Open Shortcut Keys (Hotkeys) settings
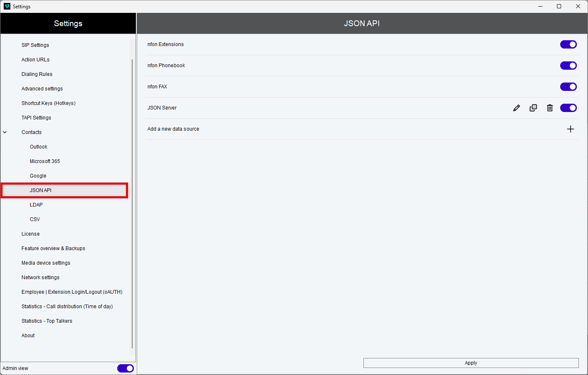 [48, 103]
